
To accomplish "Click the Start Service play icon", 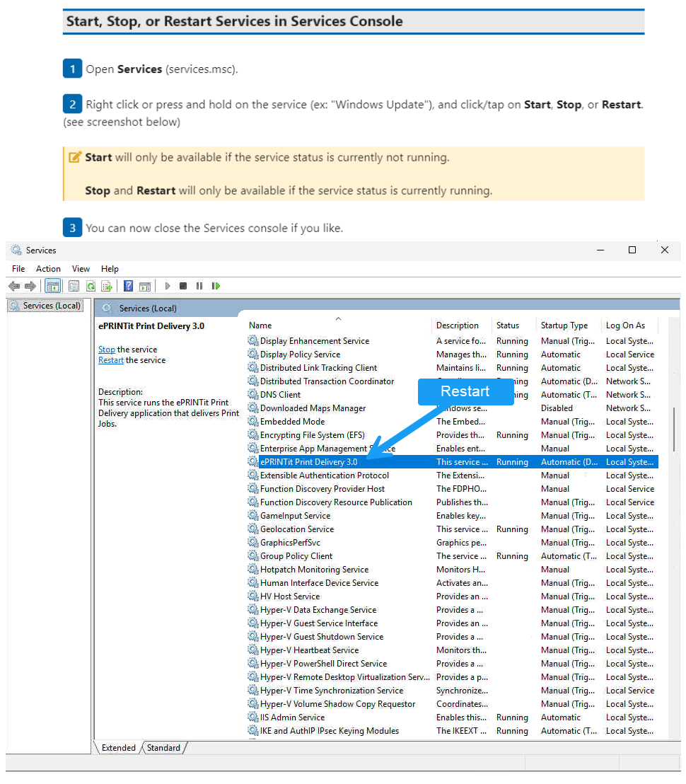I will coord(168,286).
